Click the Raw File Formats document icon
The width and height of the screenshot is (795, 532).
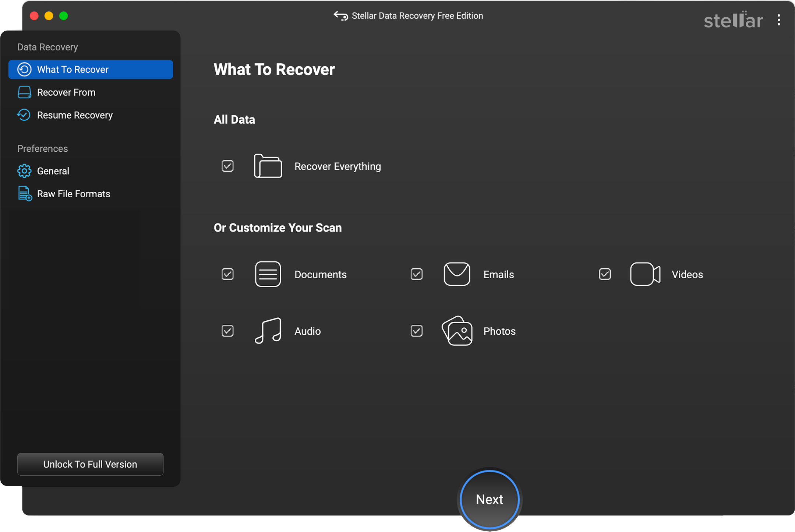24,193
